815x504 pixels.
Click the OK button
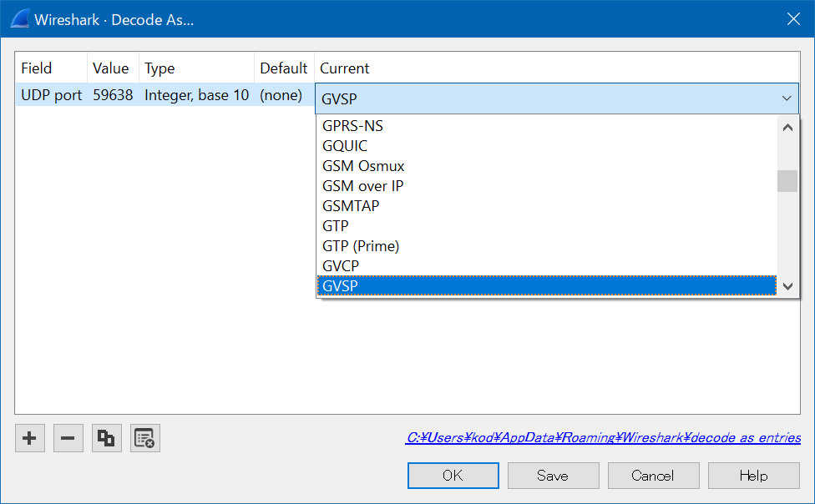[453, 476]
